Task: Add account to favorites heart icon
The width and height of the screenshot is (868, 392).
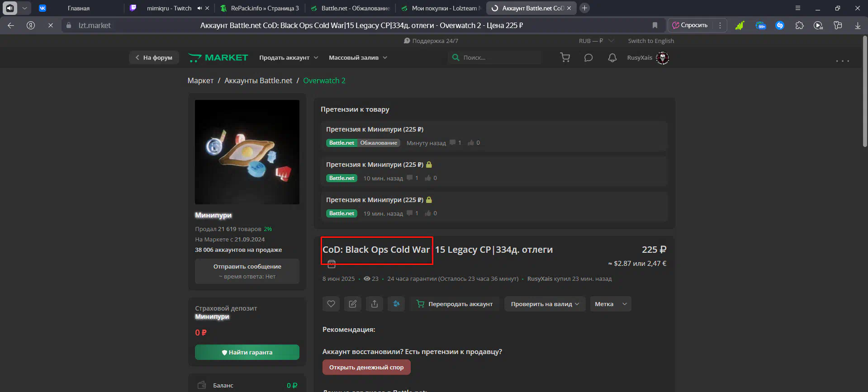Action: (331, 304)
